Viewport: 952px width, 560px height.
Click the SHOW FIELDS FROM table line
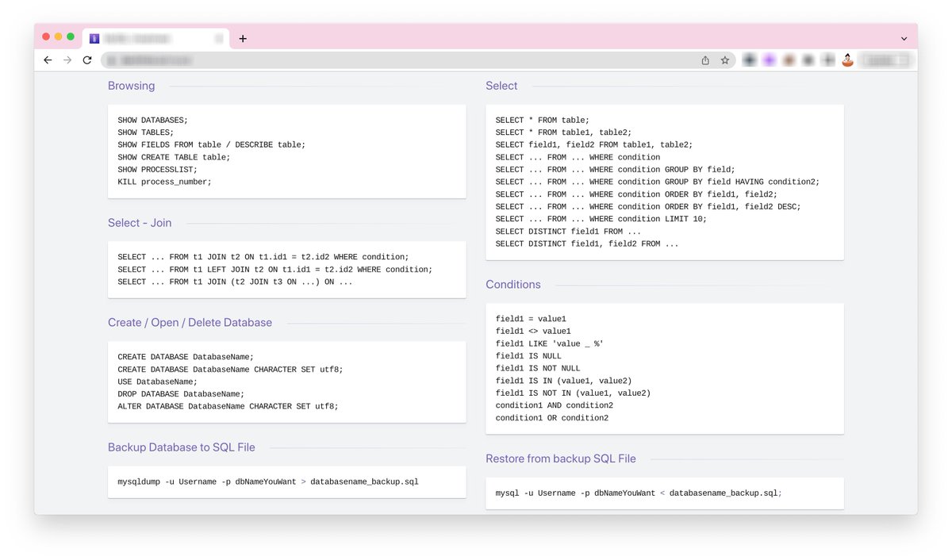[x=211, y=144]
